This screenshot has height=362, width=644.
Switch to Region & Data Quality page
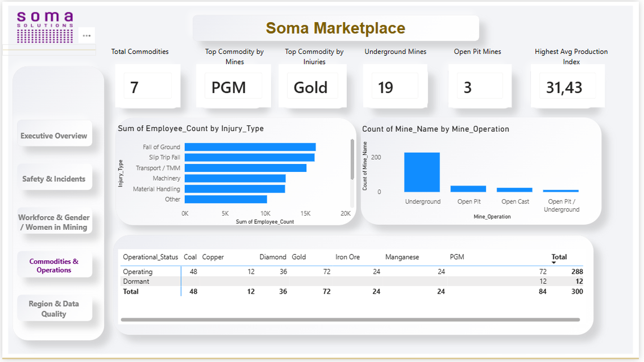coord(54,309)
